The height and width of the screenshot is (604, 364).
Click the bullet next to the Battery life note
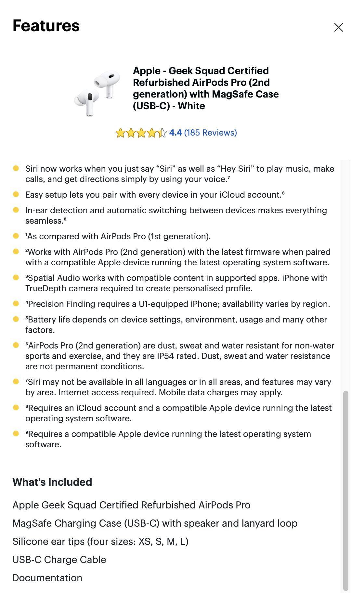click(15, 320)
